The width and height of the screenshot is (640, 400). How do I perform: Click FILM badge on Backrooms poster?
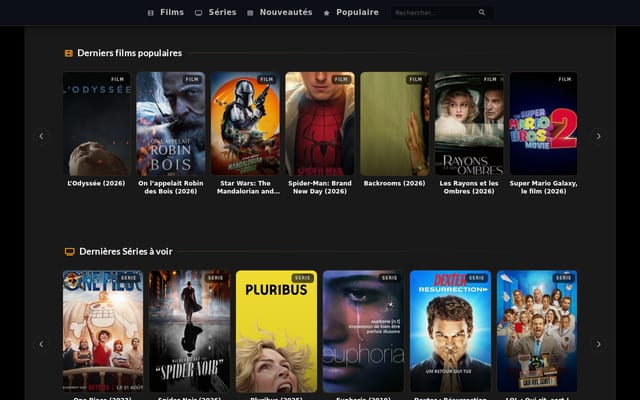(x=416, y=79)
